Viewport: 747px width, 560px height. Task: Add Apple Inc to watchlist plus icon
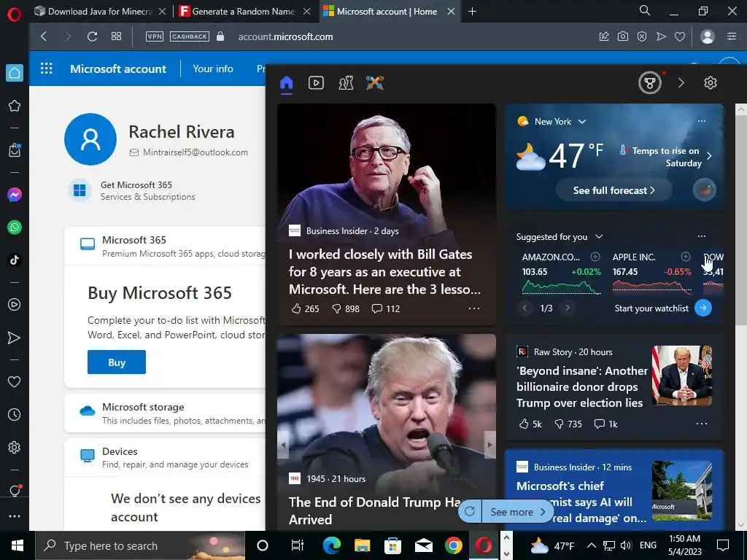point(686,257)
